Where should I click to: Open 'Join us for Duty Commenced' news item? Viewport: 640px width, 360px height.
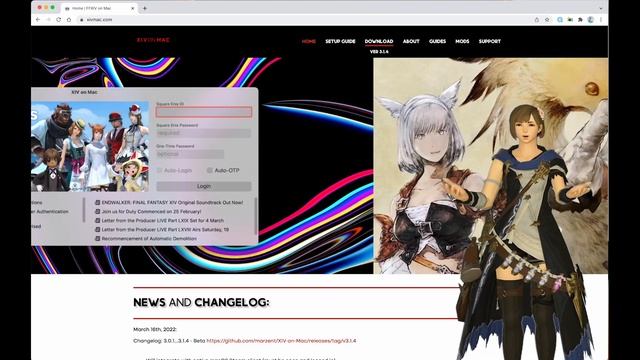151,211
